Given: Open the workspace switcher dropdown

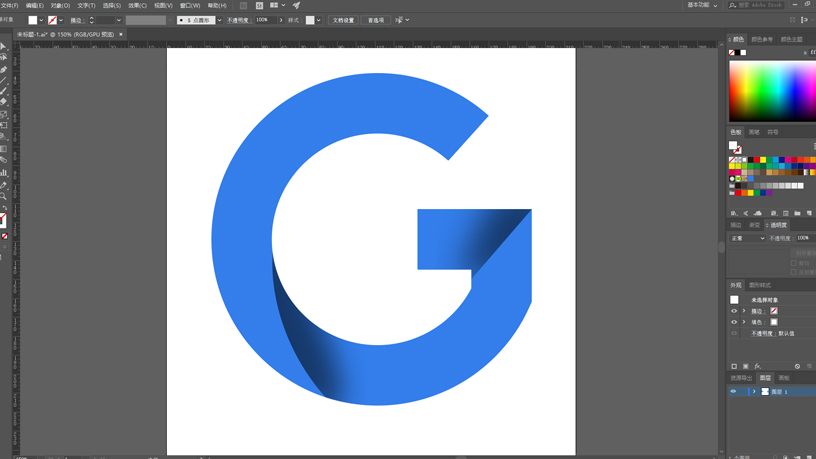Looking at the screenshot, I should [702, 5].
